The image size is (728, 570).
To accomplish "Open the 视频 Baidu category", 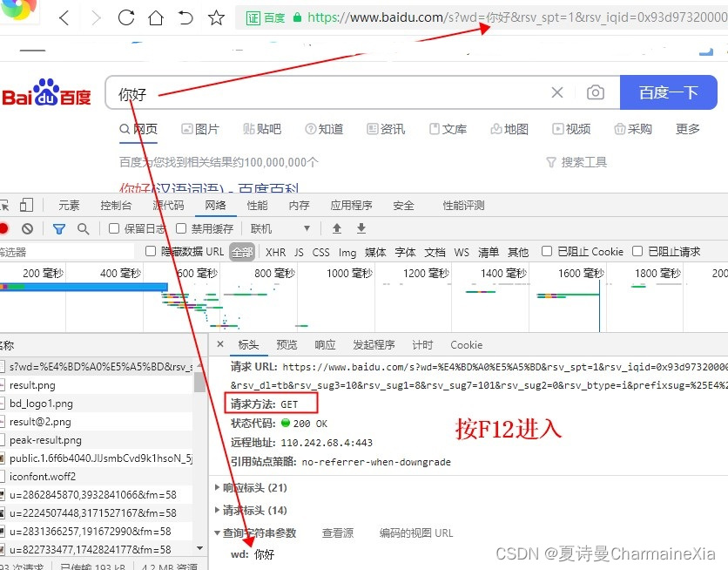I will click(x=571, y=129).
